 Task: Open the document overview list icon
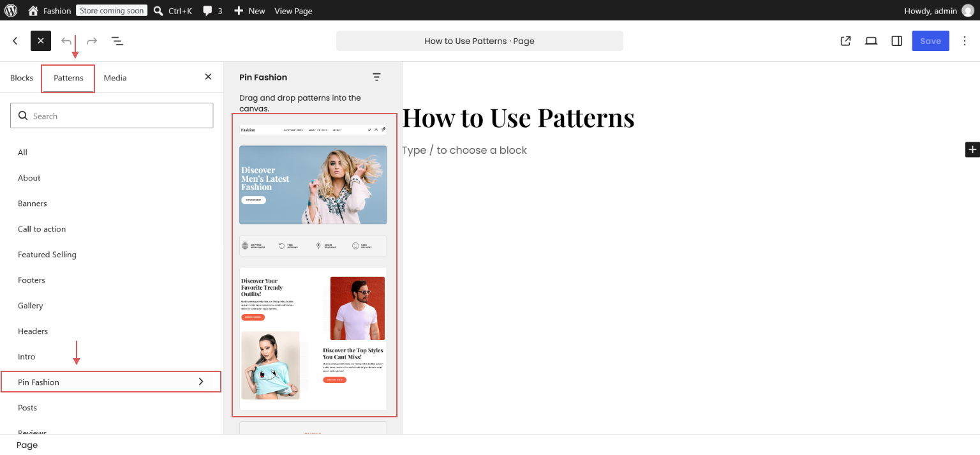117,41
